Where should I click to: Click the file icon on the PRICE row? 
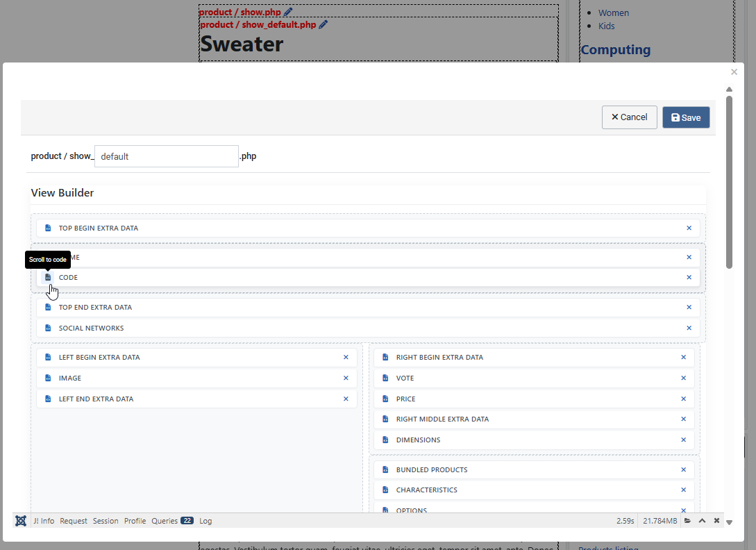click(385, 399)
